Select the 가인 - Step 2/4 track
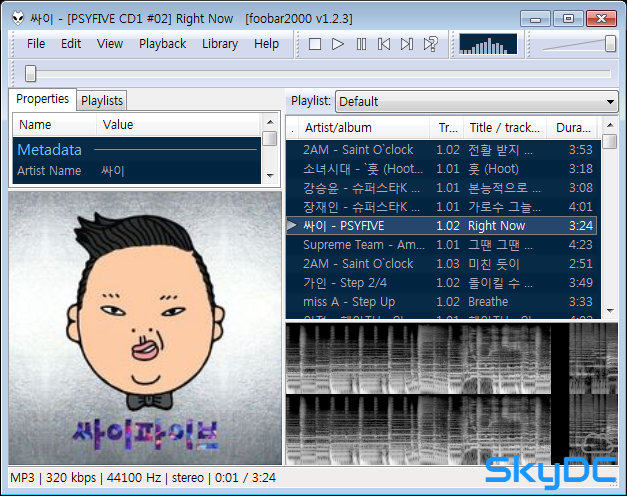 (443, 283)
